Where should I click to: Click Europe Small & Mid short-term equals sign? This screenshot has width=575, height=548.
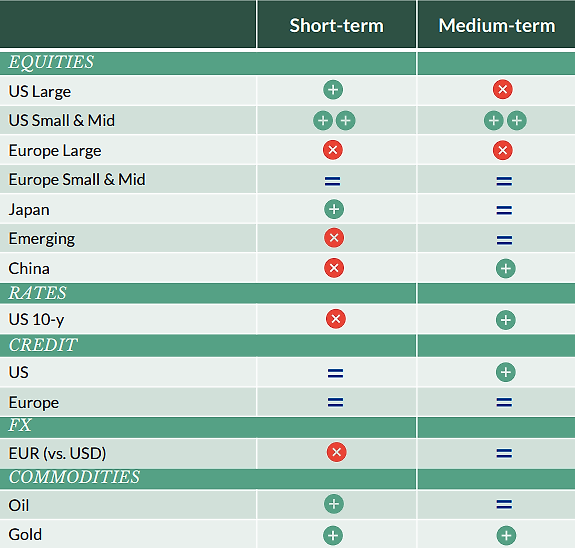pyautogui.click(x=333, y=181)
